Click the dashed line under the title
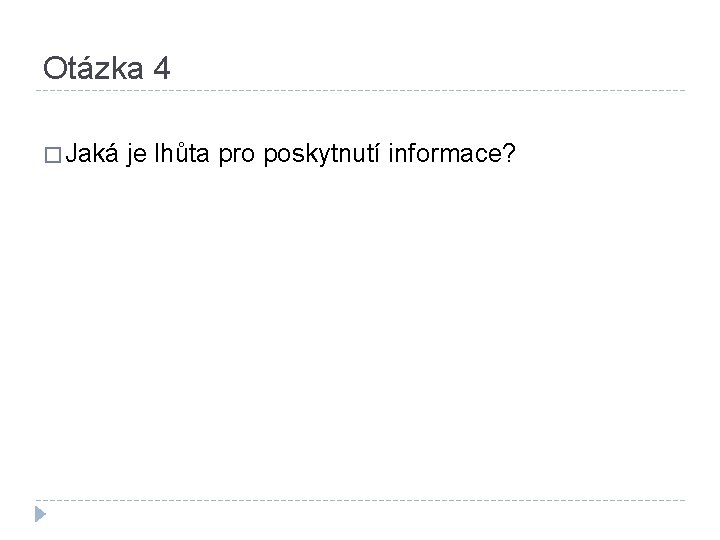This screenshot has height=540, width=720. [360, 90]
